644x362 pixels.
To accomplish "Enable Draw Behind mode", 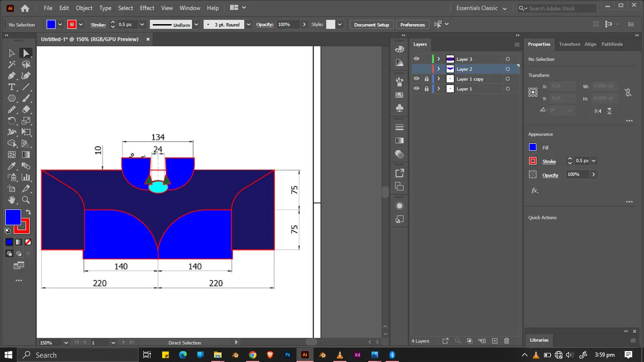I will (x=19, y=253).
